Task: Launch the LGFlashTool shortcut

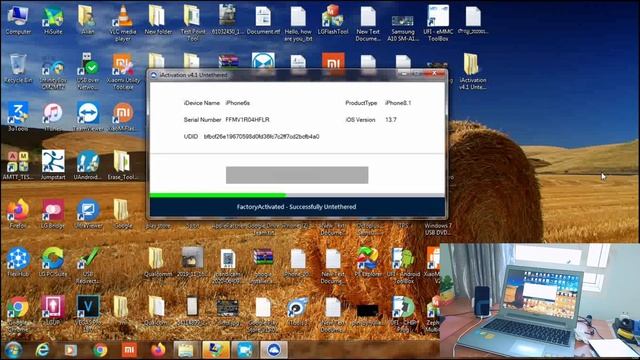Action: (333, 20)
